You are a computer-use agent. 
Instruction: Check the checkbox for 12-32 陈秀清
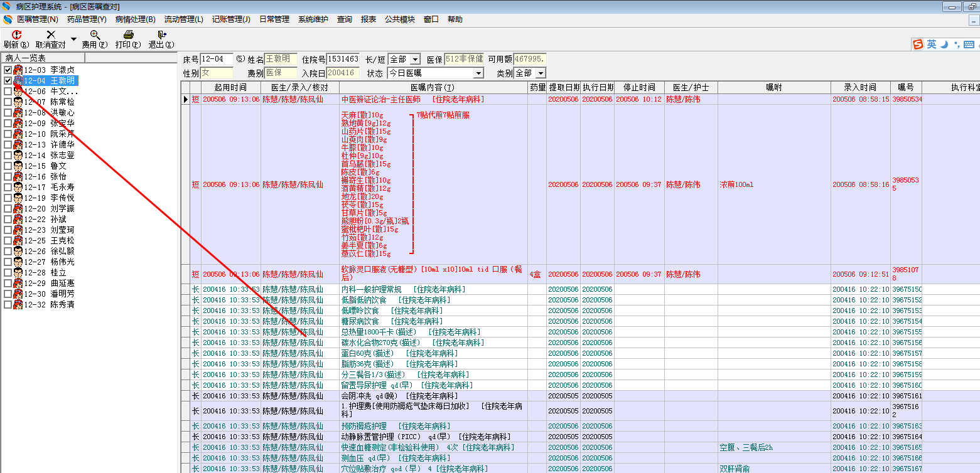(8, 304)
